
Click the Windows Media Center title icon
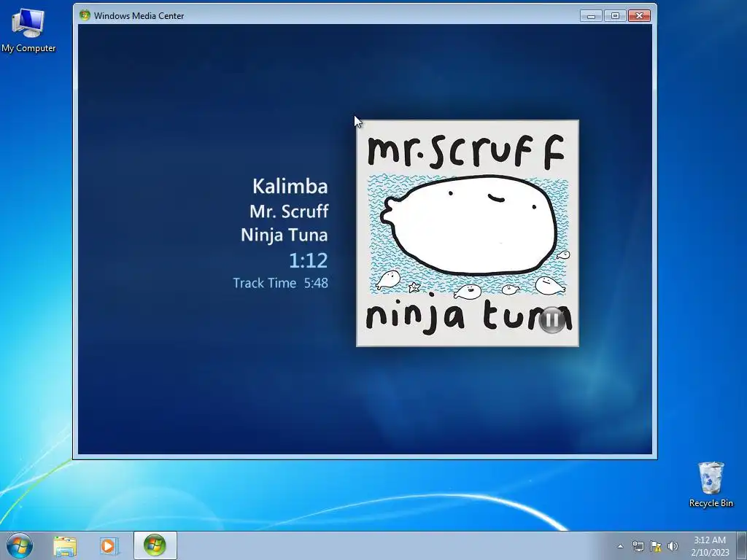(85, 15)
